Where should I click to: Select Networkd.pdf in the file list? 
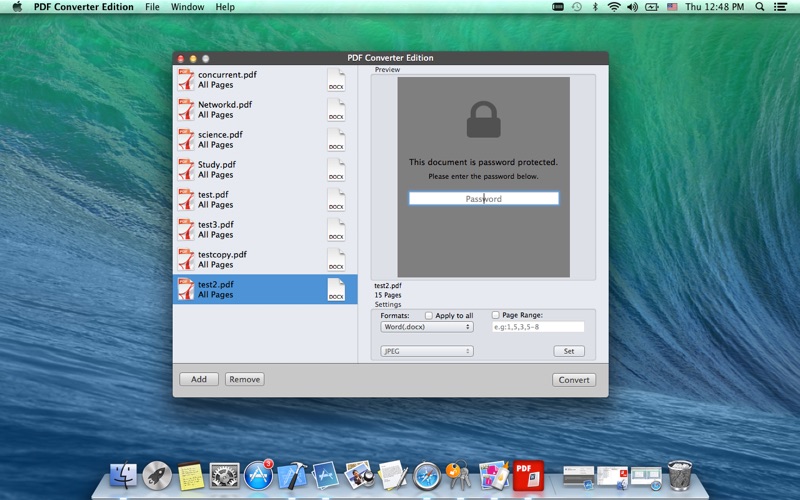[265, 110]
